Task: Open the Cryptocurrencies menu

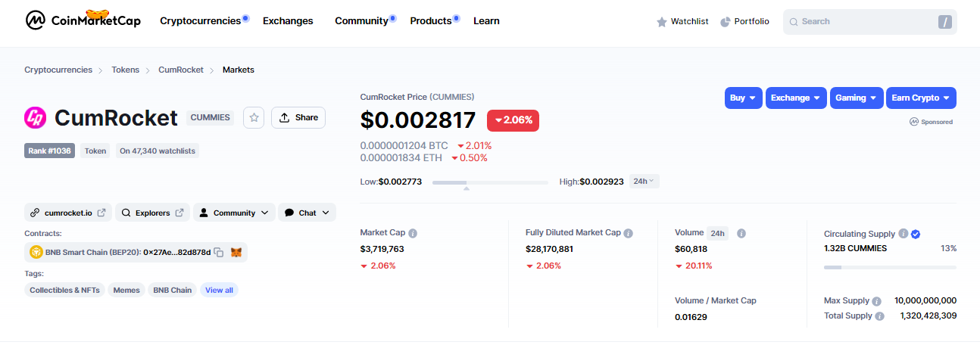Action: (200, 21)
